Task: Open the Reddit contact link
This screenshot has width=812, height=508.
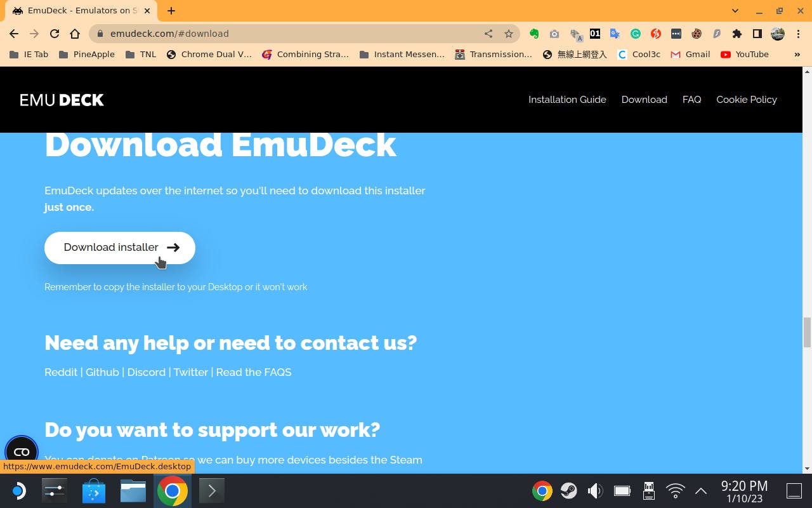Action: tap(61, 372)
